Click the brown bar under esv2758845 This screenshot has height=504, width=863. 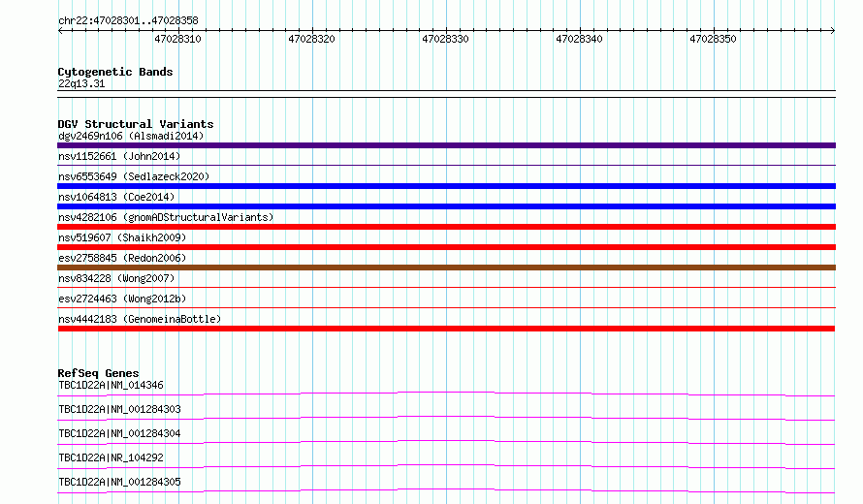pyautogui.click(x=446, y=268)
